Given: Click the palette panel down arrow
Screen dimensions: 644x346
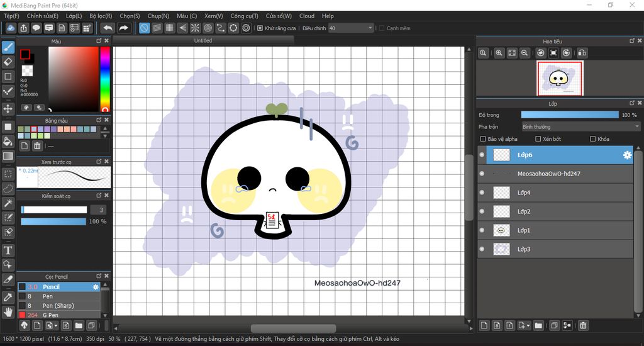Looking at the screenshot, I should tap(105, 136).
